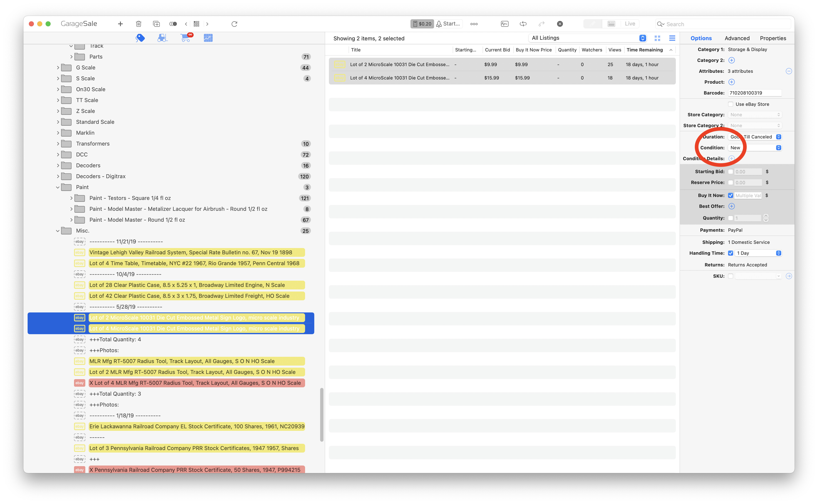This screenshot has width=818, height=504.
Task: Add Best Offer with plus icon
Action: (x=731, y=206)
